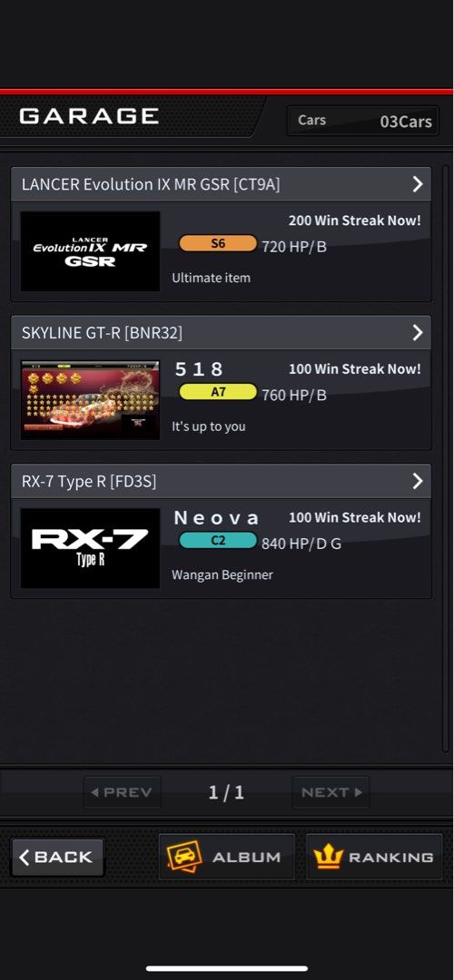Expand LANCER Evolution IX chevron arrow
The image size is (454, 980).
click(x=418, y=183)
